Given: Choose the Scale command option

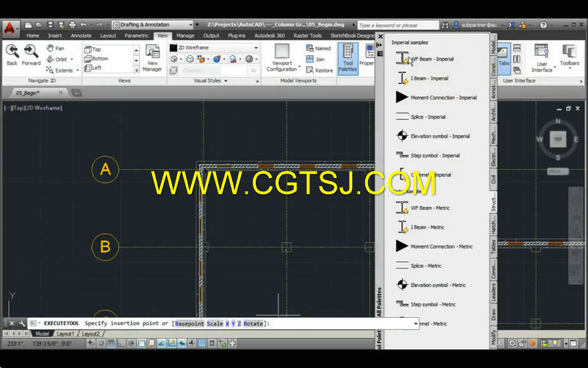Looking at the screenshot, I should [215, 324].
